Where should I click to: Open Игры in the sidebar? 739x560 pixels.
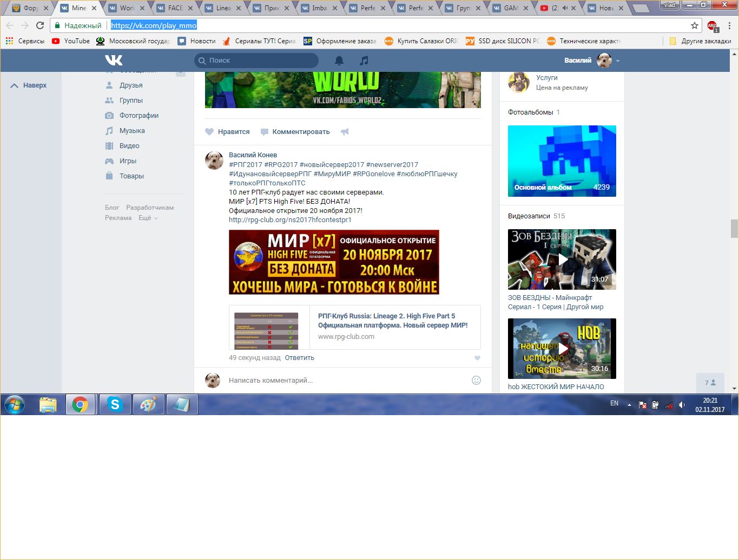pos(128,161)
